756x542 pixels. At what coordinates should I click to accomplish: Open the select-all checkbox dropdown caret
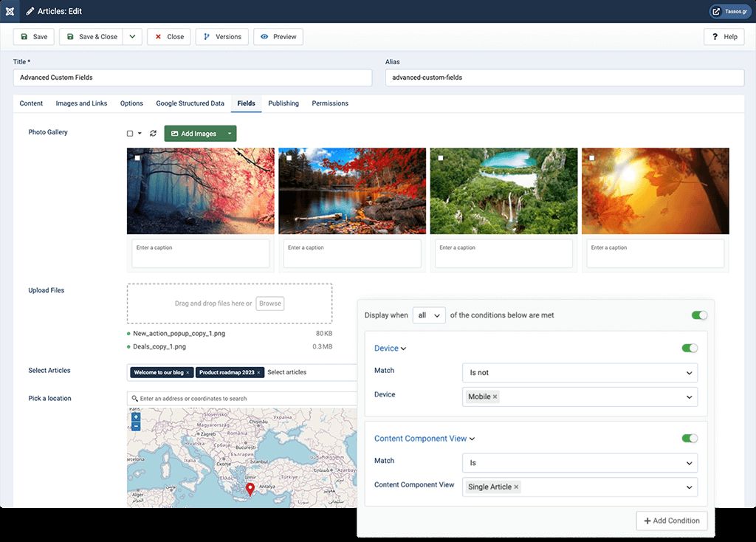[x=140, y=134]
